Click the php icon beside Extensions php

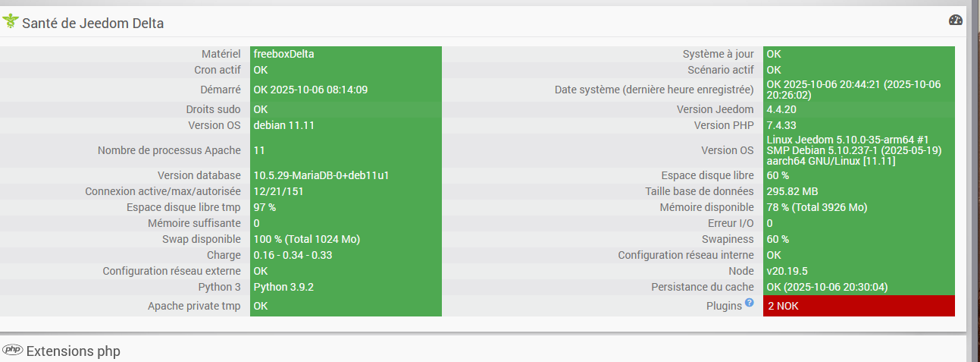point(12,350)
